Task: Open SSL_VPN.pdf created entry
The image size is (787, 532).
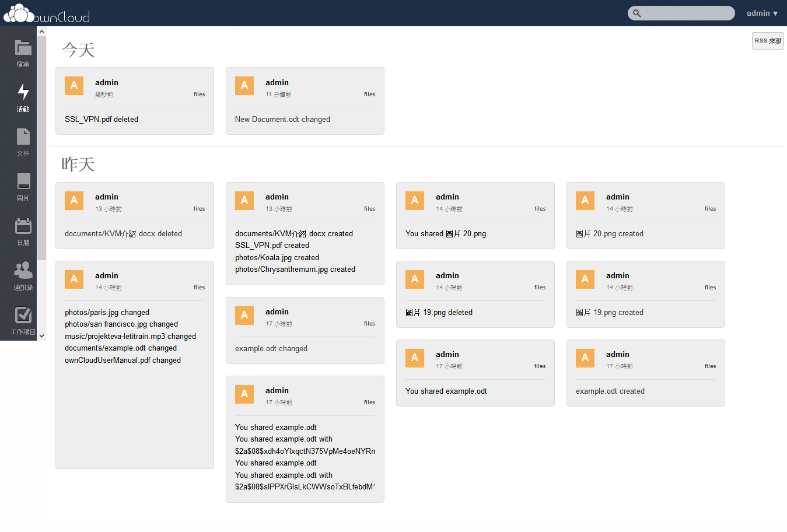Action: click(272, 246)
